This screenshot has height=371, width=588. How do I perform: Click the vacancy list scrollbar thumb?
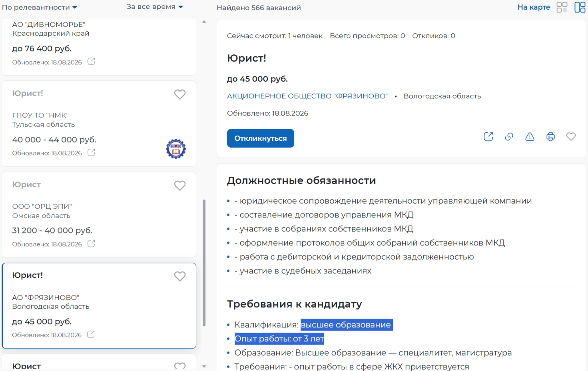point(204,263)
